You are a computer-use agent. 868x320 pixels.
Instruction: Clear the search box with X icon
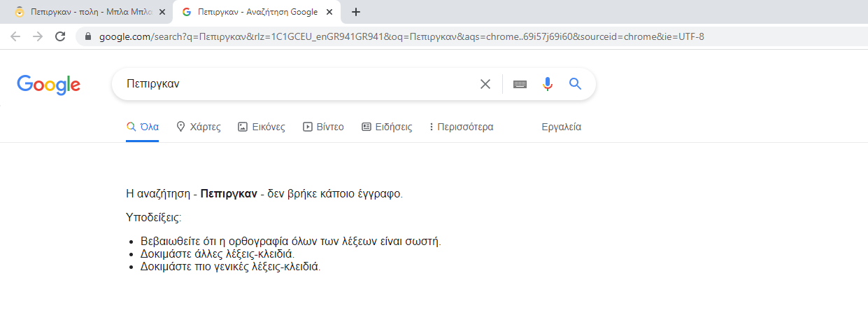[x=485, y=84]
